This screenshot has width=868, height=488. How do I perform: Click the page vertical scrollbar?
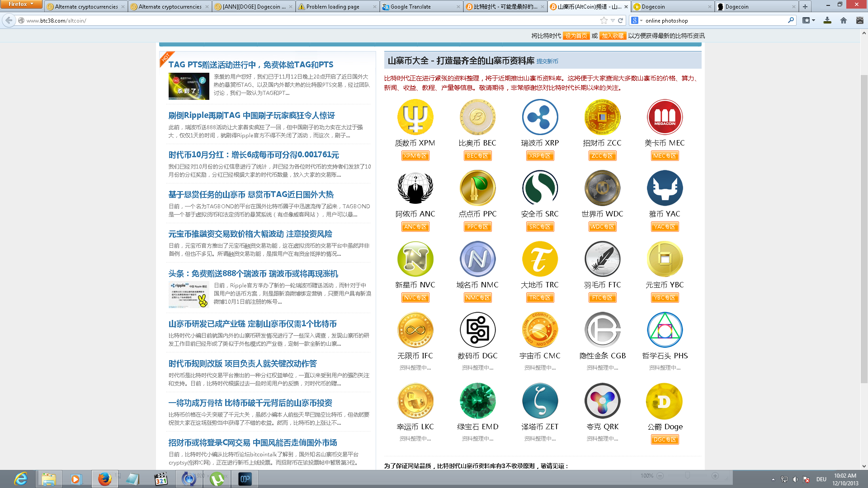pos(864,229)
